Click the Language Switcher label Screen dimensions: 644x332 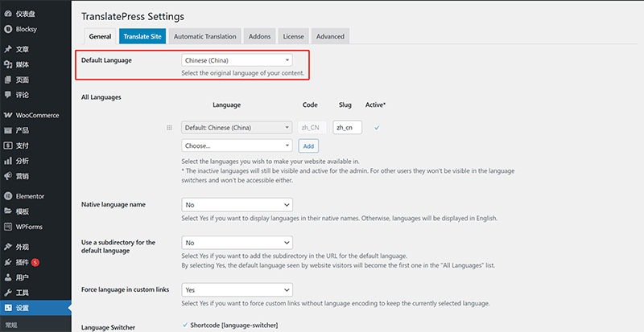point(108,327)
